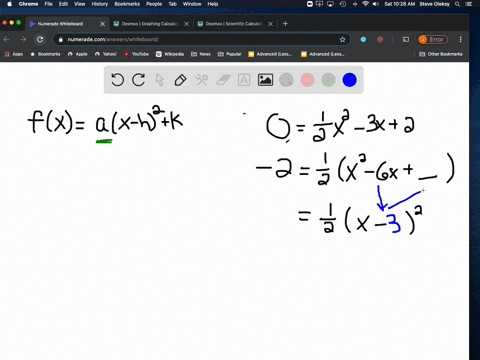This screenshot has height=360, width=480.
Task: Open the Edit menu
Action: pyautogui.click(x=63, y=4)
